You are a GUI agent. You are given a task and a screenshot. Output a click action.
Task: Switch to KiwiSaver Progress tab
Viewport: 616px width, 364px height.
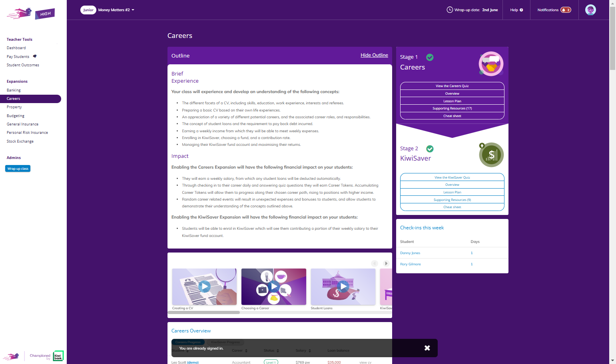[225, 342]
